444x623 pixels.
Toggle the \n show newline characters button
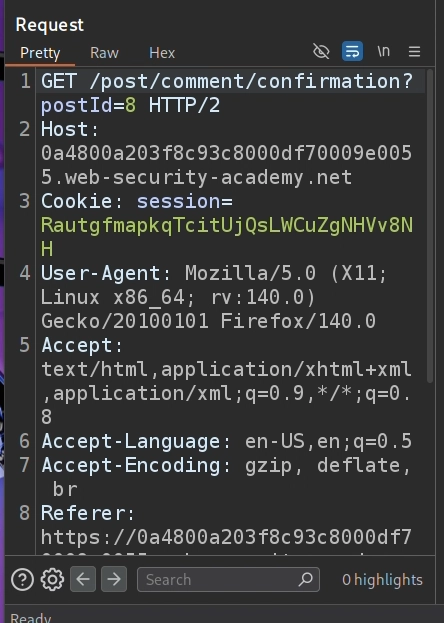coord(383,52)
